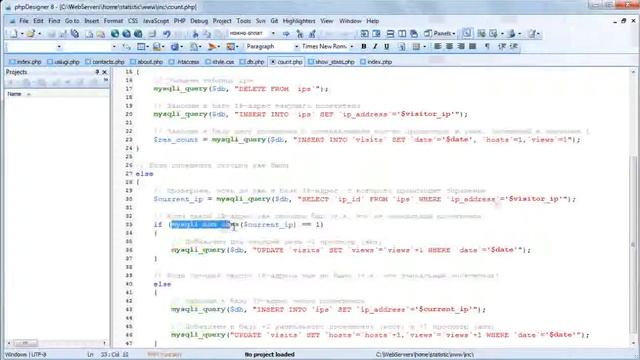This screenshot has width=640, height=360.
Task: Toggle underline formatting with the U icon
Action: coord(387,47)
